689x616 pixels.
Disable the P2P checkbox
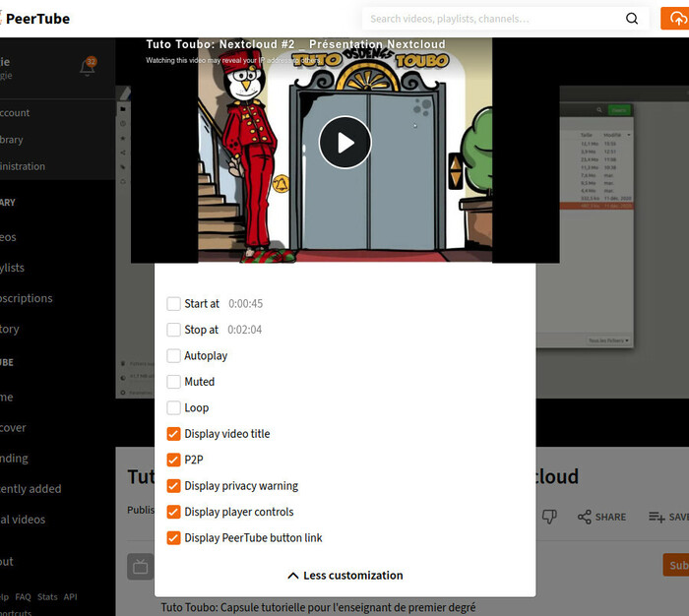(x=174, y=460)
